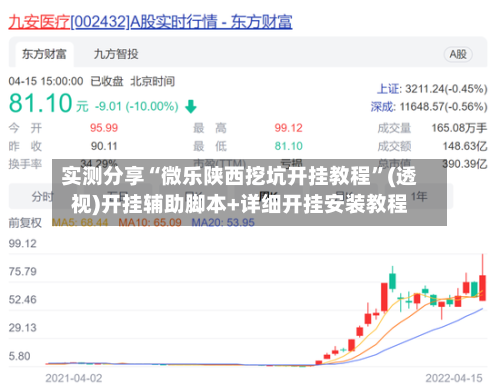Click the current price 81.10
This screenshot has height=385, width=500.
click(x=40, y=103)
